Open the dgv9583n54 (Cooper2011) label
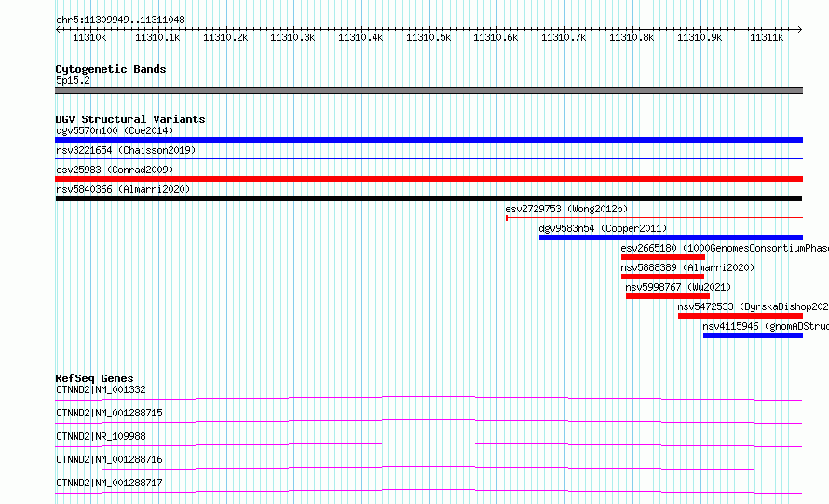829x504 pixels. tap(604, 228)
